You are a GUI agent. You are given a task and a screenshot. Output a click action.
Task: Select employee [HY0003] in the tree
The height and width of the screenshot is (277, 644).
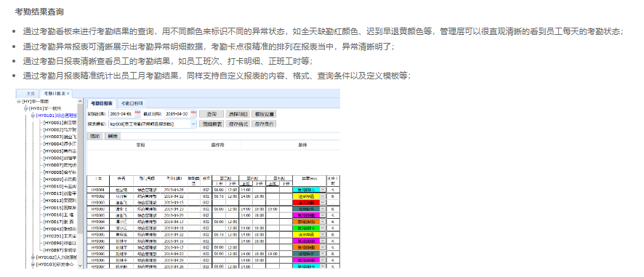tap(60, 137)
